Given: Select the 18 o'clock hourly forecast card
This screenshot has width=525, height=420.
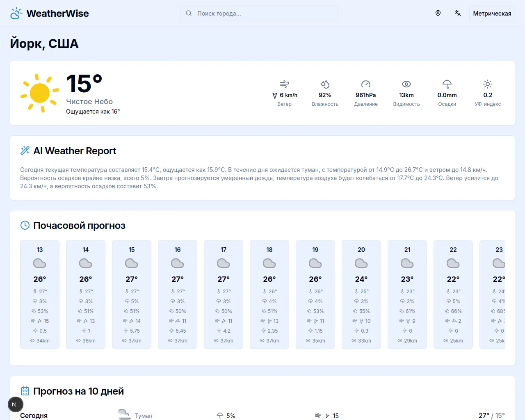Looking at the screenshot, I should click(269, 294).
